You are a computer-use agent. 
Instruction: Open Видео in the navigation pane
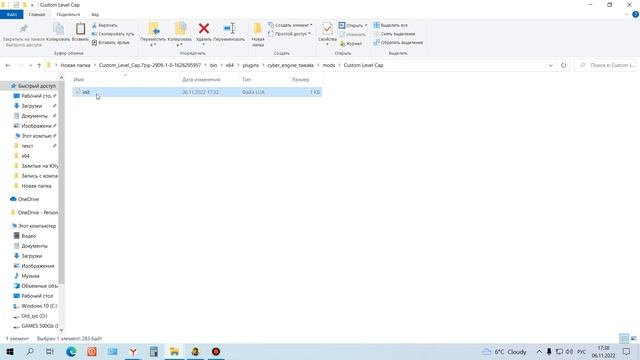[29, 236]
